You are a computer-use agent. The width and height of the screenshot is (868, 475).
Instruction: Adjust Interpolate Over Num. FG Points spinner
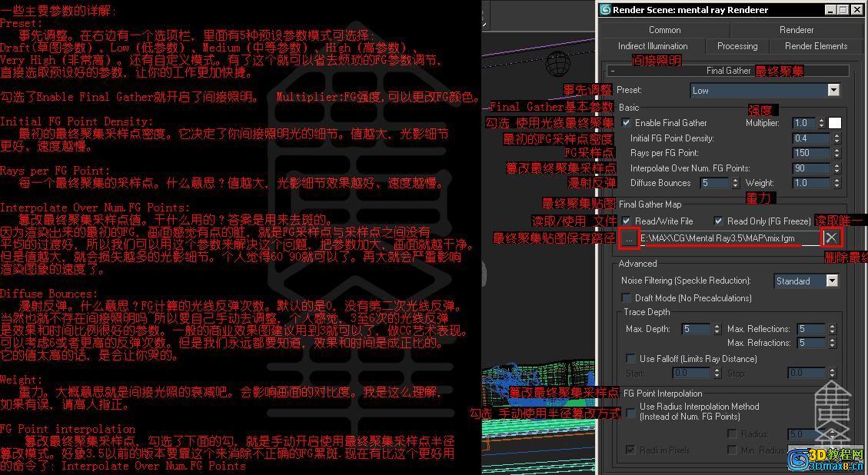pyautogui.click(x=836, y=168)
